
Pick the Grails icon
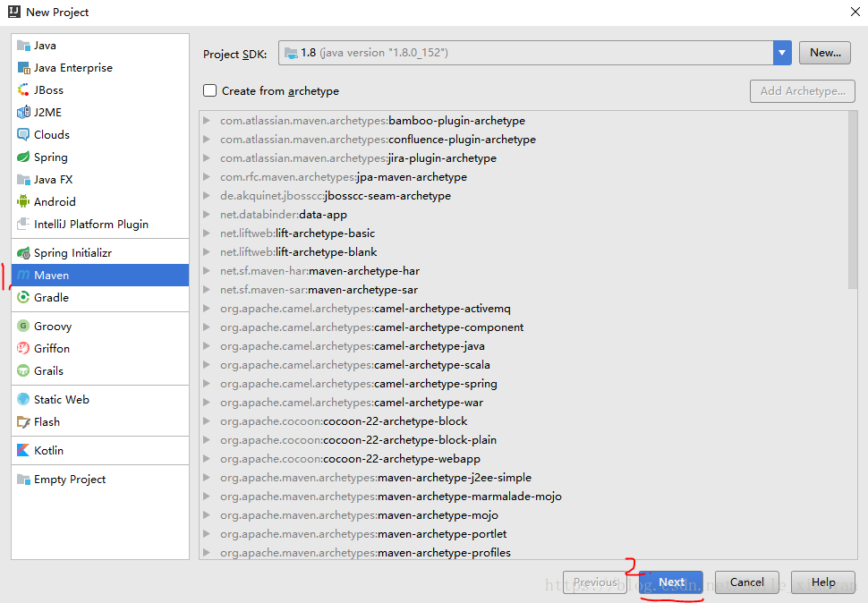23,370
